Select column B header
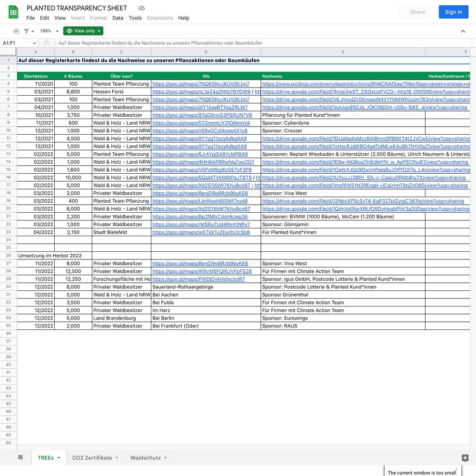476x476 pixels. pyautogui.click(x=73, y=52)
